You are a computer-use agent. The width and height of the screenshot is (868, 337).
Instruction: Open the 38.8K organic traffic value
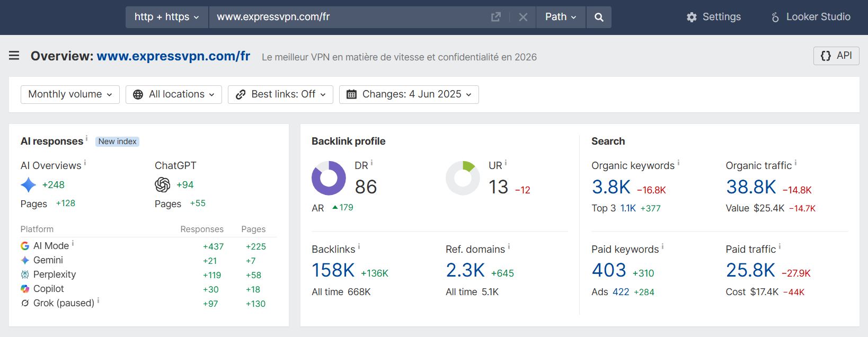coord(751,187)
